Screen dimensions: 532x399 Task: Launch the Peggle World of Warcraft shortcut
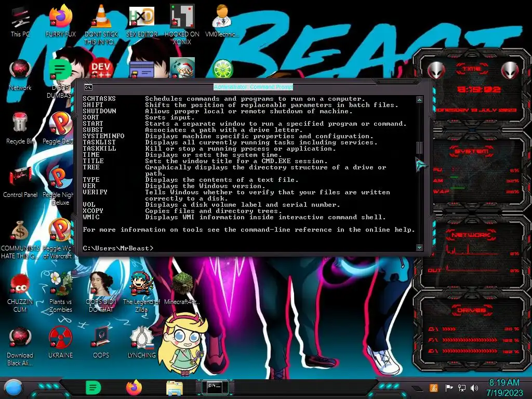[59, 239]
